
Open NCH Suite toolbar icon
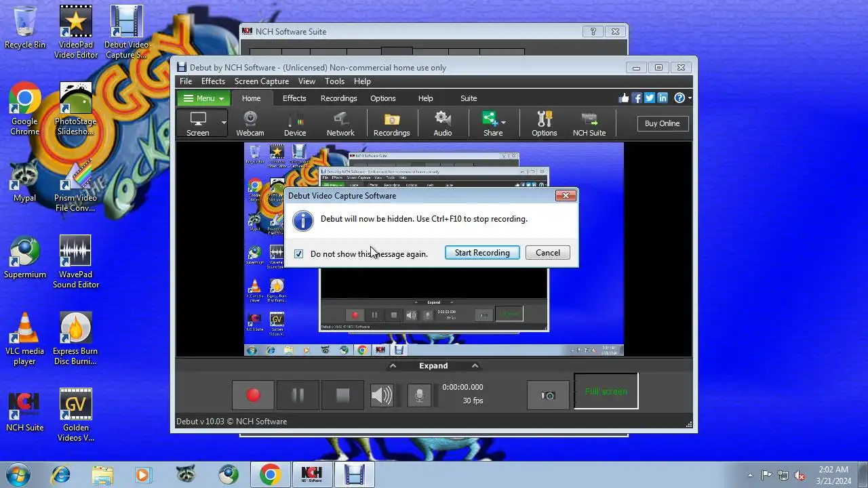click(x=589, y=124)
